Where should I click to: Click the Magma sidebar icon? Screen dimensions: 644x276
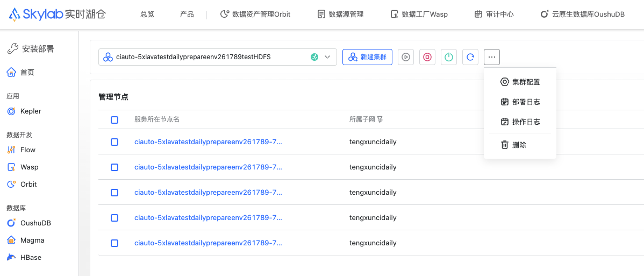[11, 240]
